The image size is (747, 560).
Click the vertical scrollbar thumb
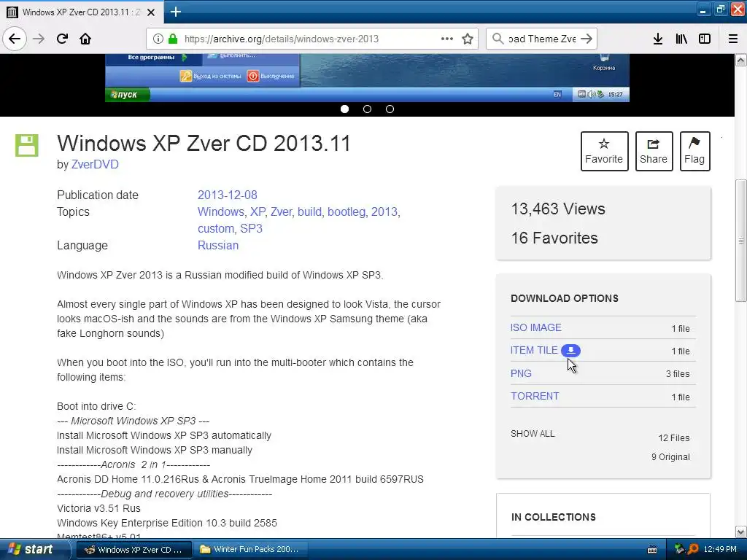[x=741, y=241]
